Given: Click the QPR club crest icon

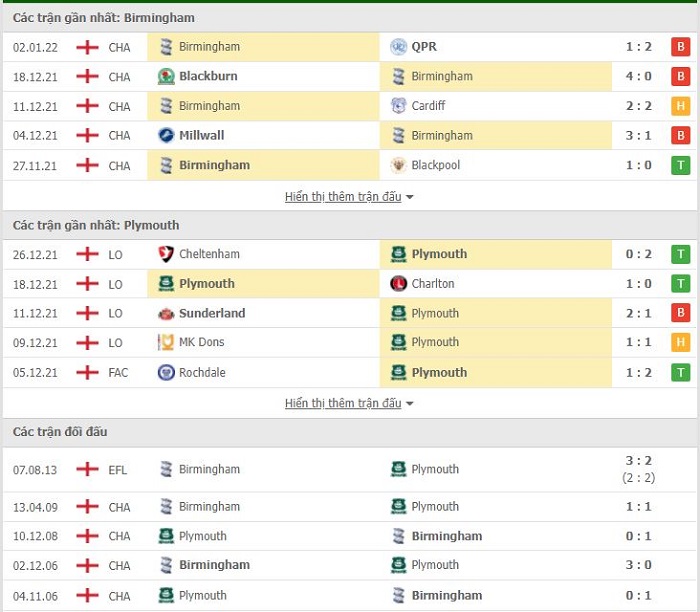Looking at the screenshot, I should (399, 47).
